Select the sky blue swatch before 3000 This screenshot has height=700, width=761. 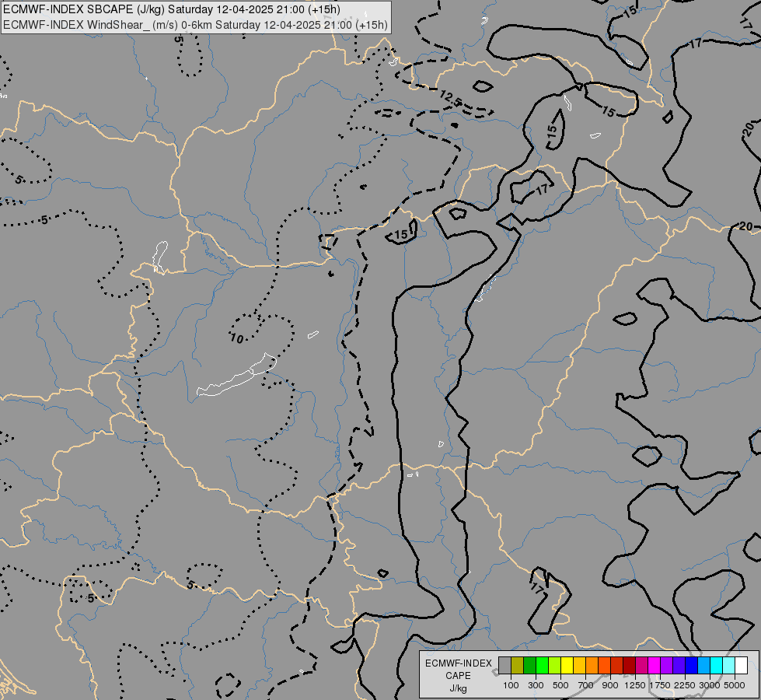coord(703,665)
